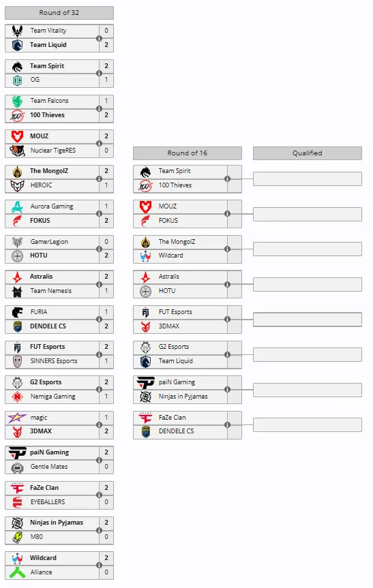Viewport: 373px width, 588px height.
Task: Open match info for Team Spirit vs 100 Thieves
Action: (x=227, y=179)
